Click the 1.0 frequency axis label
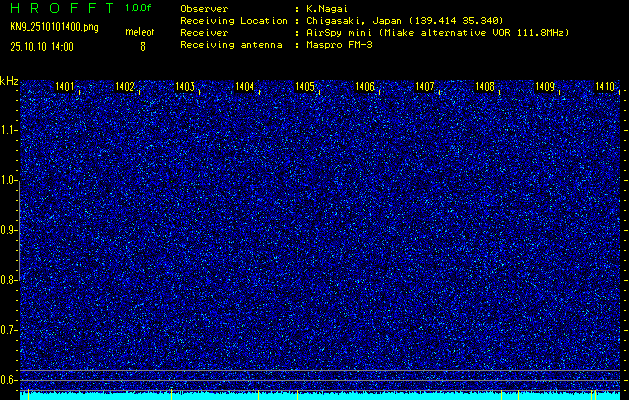The image size is (629, 400). 9,180
